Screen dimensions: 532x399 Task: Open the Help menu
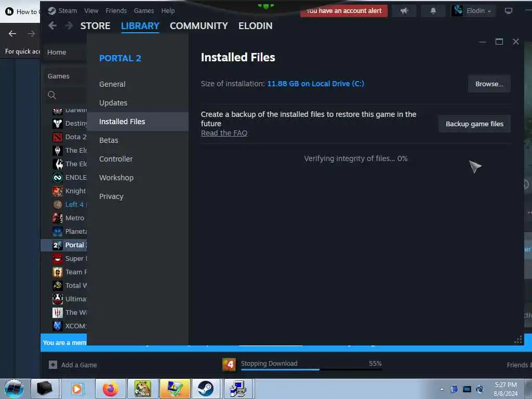pyautogui.click(x=168, y=11)
